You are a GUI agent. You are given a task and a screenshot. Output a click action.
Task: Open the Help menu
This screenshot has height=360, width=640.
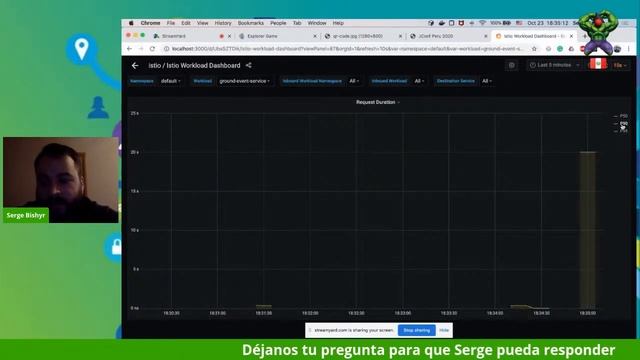(338, 23)
